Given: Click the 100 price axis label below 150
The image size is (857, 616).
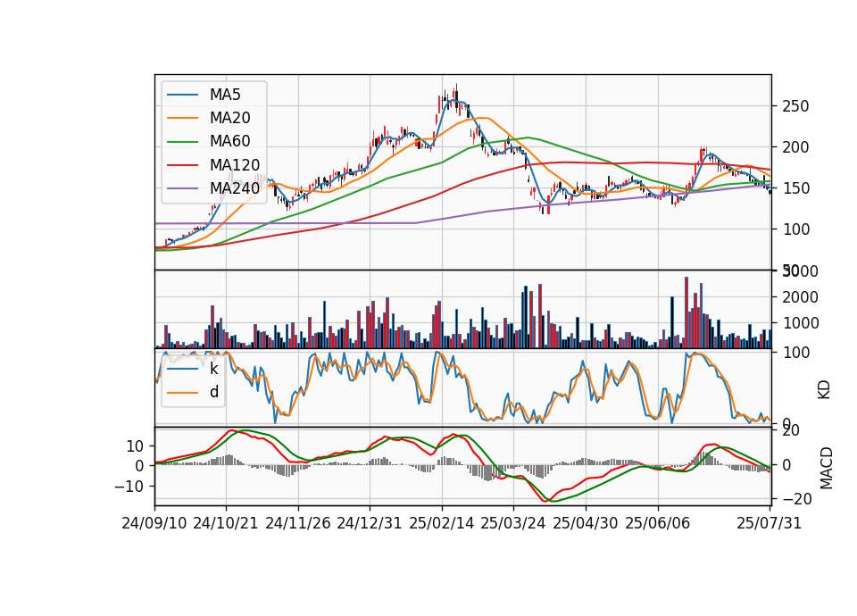Looking at the screenshot, I should point(795,229).
